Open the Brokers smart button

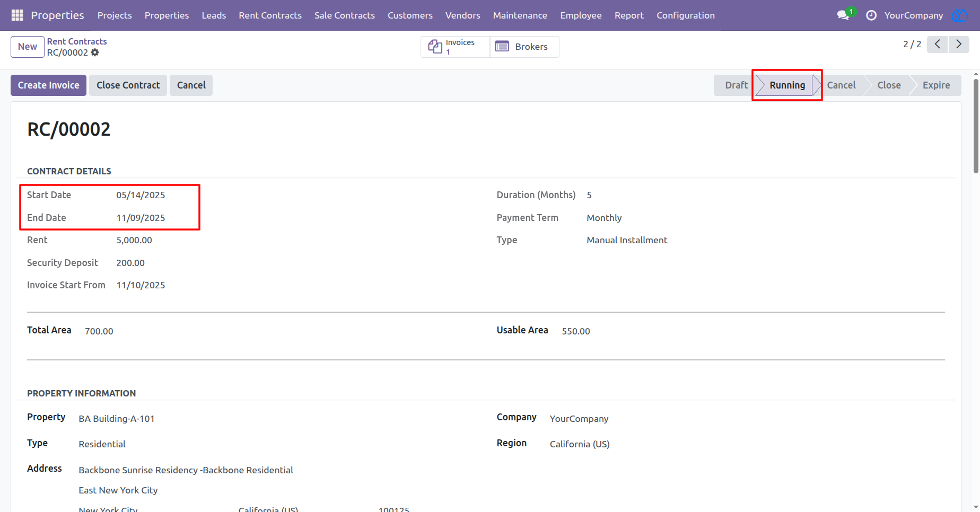point(524,47)
